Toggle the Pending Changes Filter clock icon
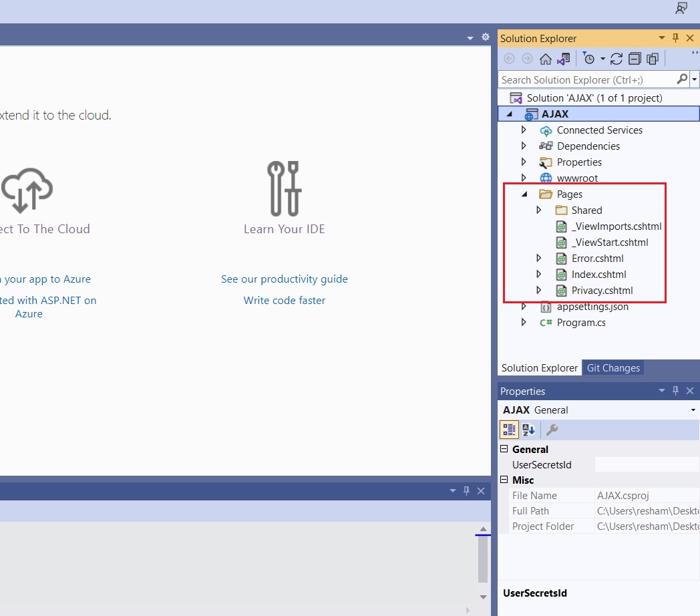Image resolution: width=700 pixels, height=616 pixels. (x=589, y=59)
